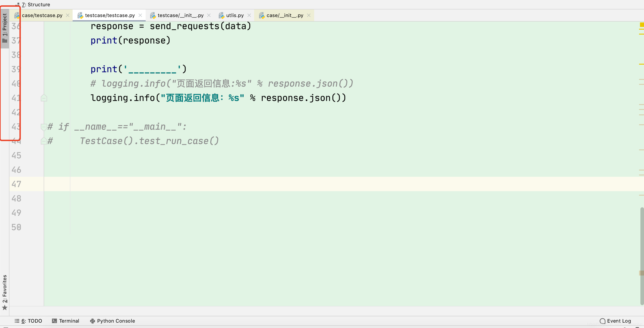Click Python file icon on testcase/__init__.py tab
This screenshot has width=644, height=328.
click(153, 15)
